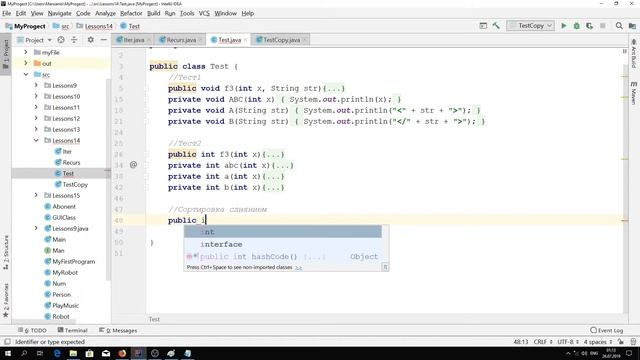Viewport: 640px width, 360px height.
Task: Open the TODO tool window
Action: point(32,330)
